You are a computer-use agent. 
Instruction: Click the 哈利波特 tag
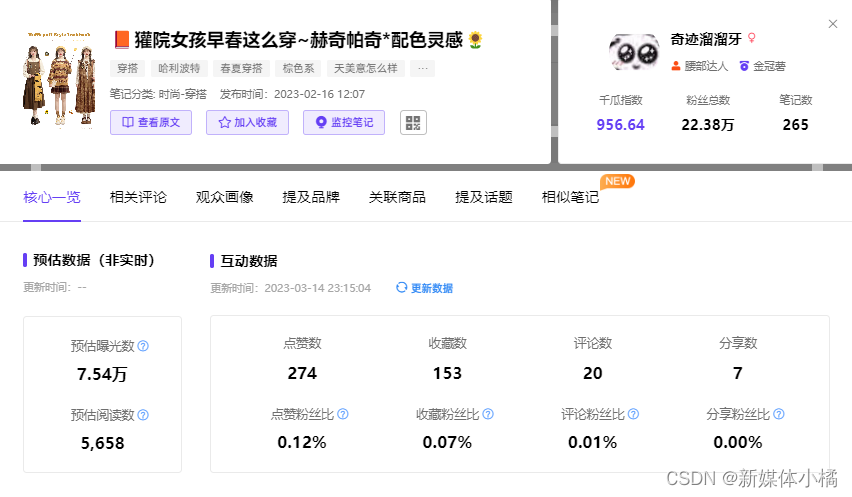(x=179, y=68)
